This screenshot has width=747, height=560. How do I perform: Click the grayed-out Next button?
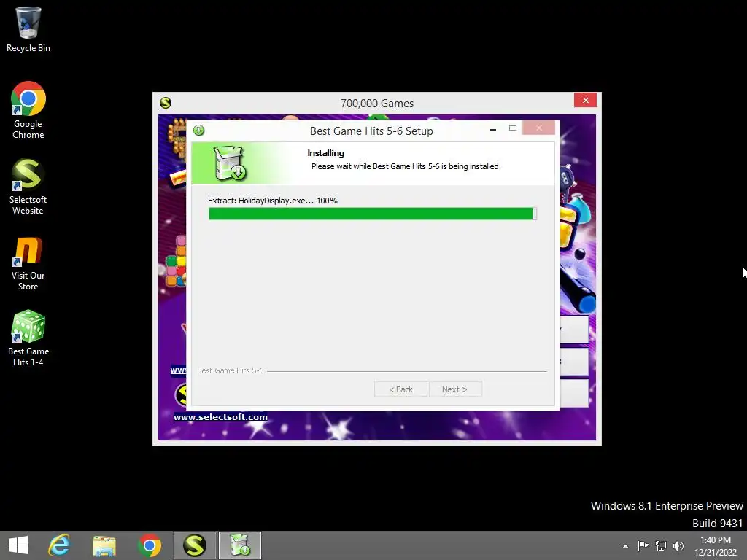click(455, 389)
